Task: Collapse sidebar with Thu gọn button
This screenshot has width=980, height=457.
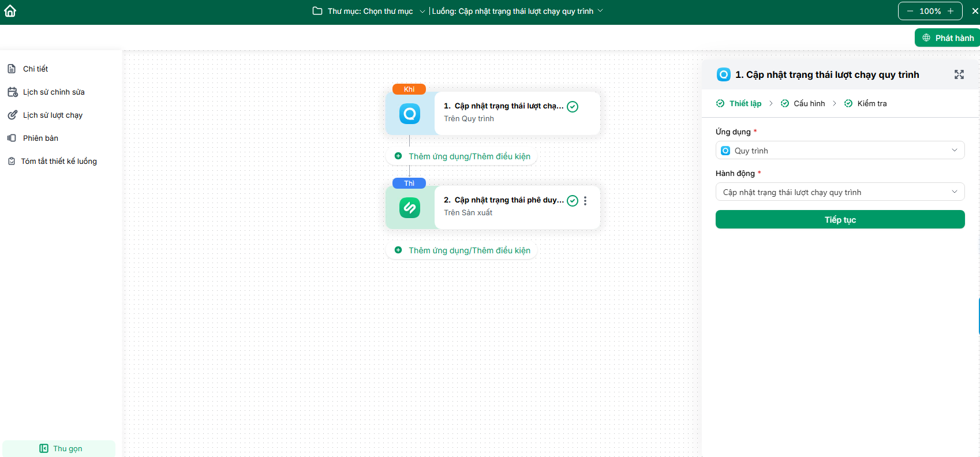Action: tap(59, 448)
